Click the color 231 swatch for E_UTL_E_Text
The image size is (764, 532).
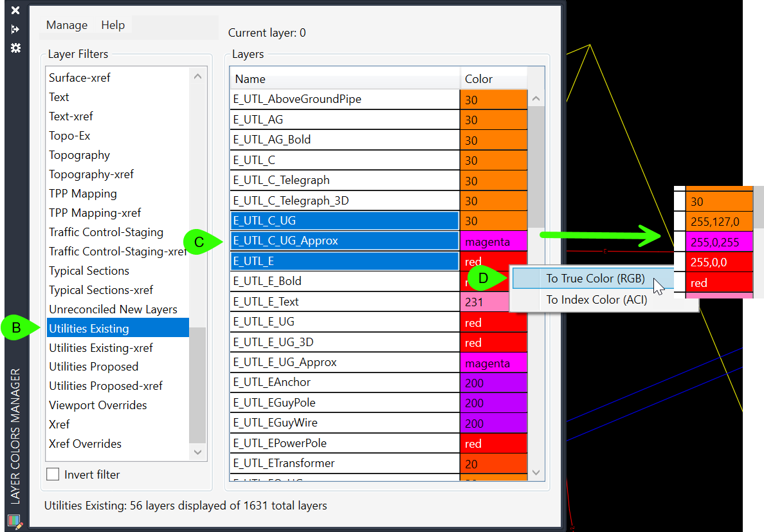(x=493, y=302)
